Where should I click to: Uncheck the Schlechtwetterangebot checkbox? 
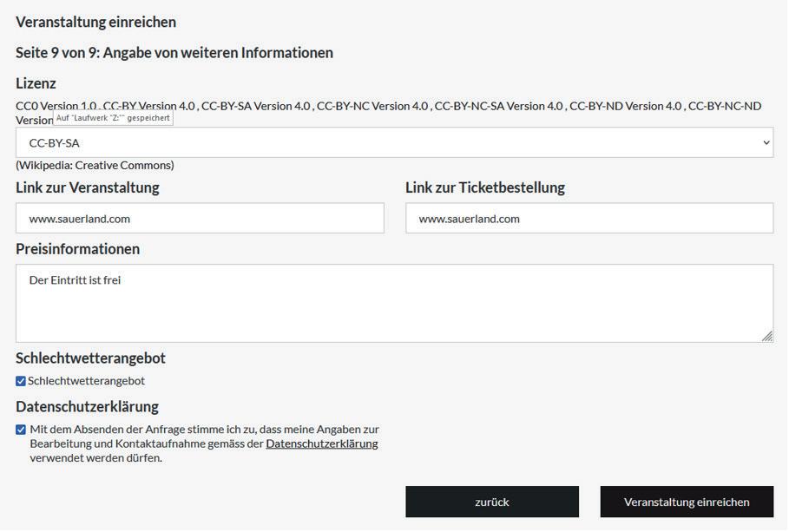(x=21, y=381)
